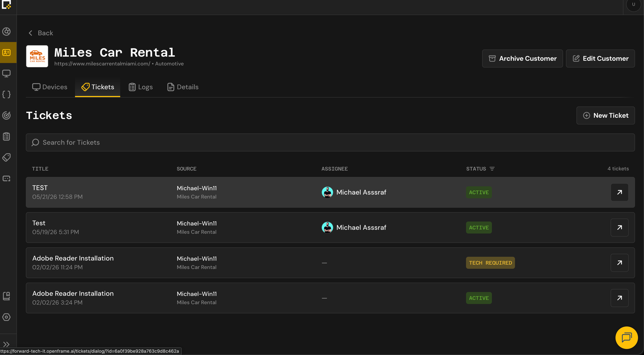The height and width of the screenshot is (355, 644).
Task: Click the milescarrentalmiami.com website URL
Action: [102, 64]
